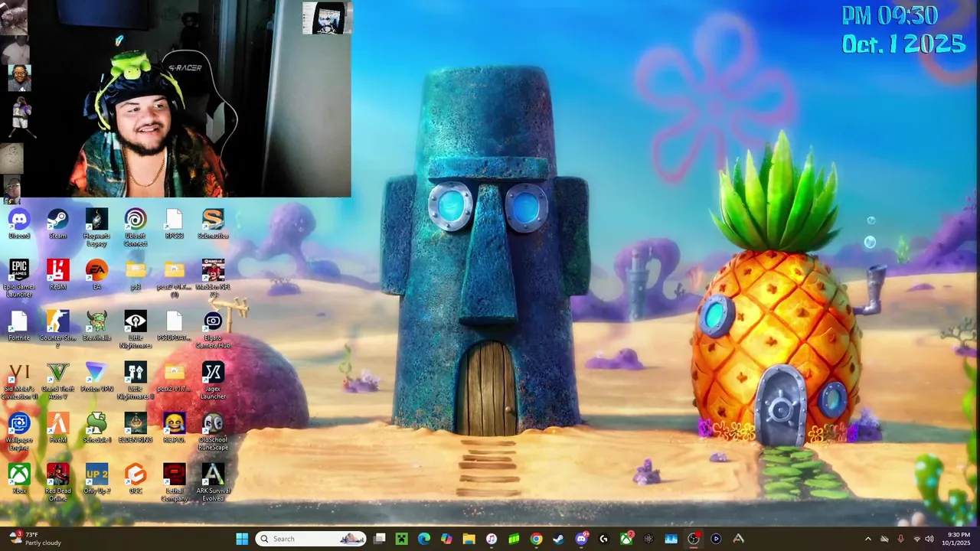Open the Discord desktop shortcut
The width and height of the screenshot is (980, 551).
point(19,224)
